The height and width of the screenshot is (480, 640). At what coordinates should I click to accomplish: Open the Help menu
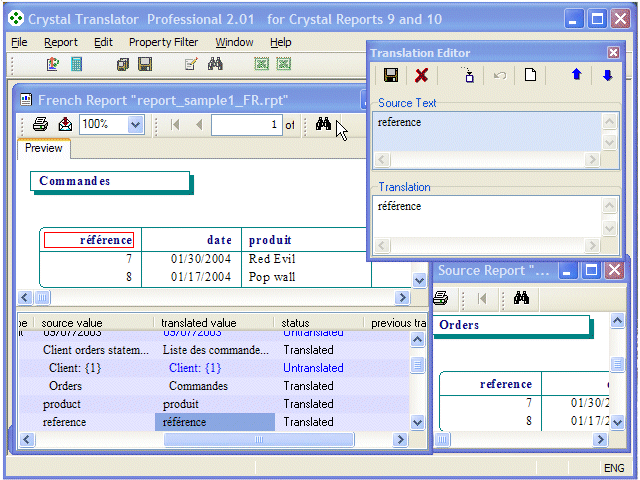coord(281,42)
